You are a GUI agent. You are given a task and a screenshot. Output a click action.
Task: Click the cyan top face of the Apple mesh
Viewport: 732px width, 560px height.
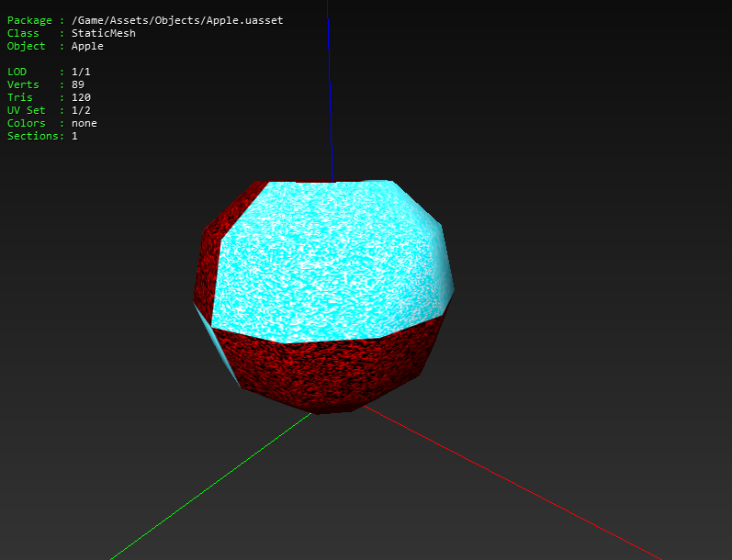(x=327, y=262)
